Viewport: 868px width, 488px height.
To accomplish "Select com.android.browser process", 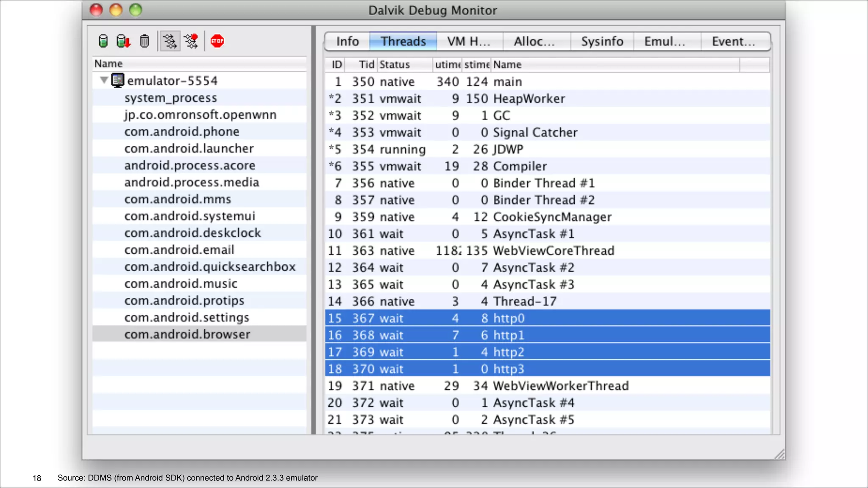I will [199, 334].
